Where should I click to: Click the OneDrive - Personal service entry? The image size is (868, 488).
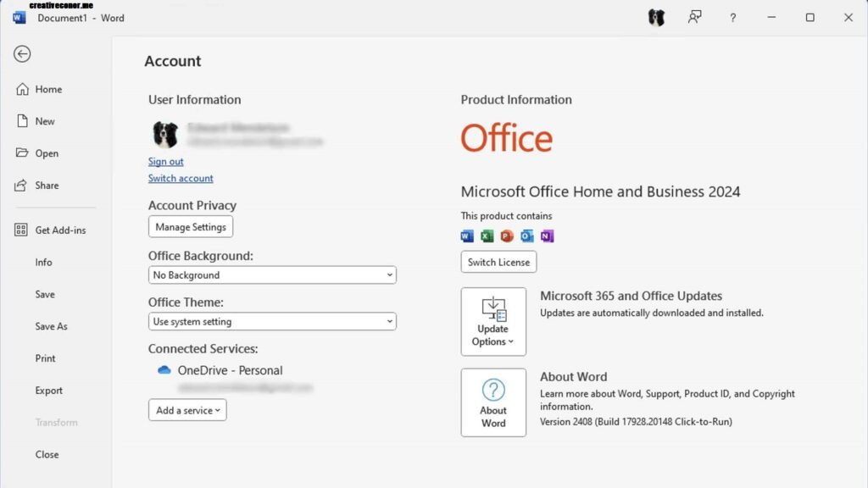(230, 370)
